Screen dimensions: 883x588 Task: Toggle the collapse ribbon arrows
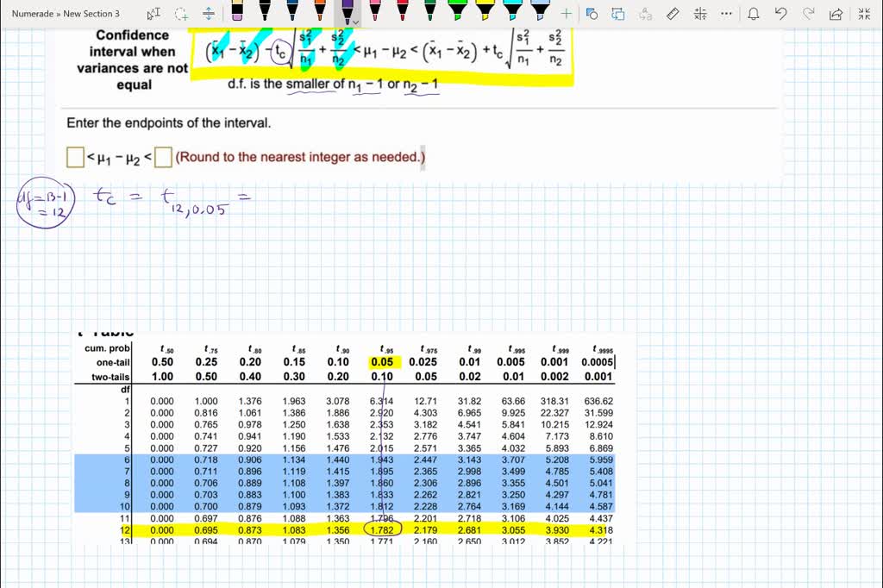point(863,12)
